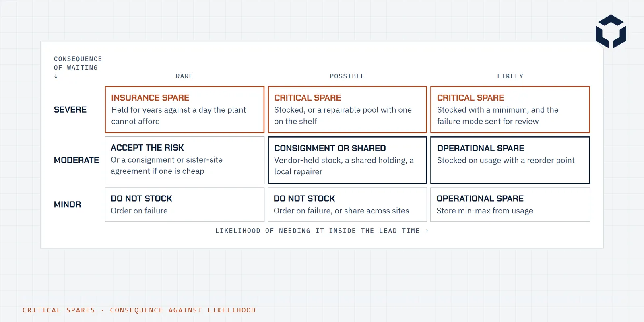Viewport: 644px width, 322px height.
Task: Click the navy hexagon cube logo
Action: pos(611,31)
